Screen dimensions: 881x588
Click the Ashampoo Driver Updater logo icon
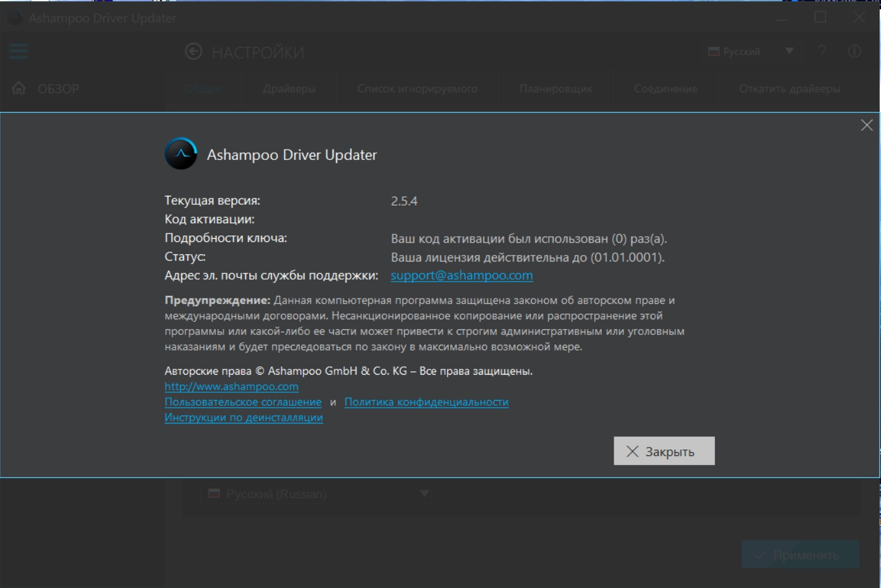coord(181,154)
